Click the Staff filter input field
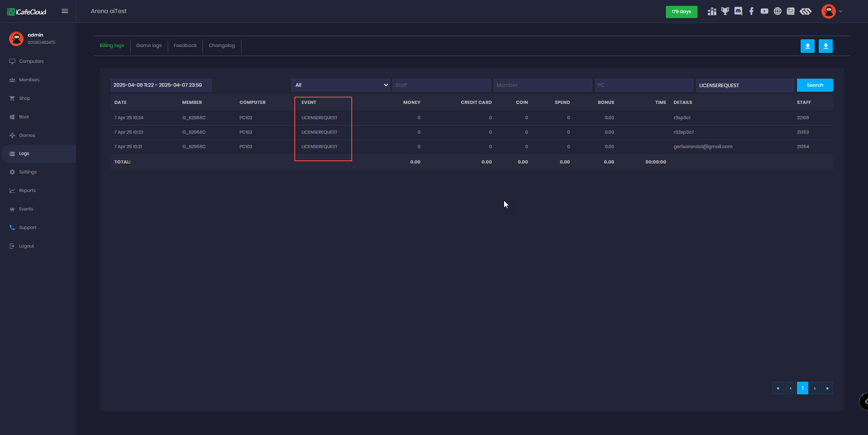 (x=441, y=85)
